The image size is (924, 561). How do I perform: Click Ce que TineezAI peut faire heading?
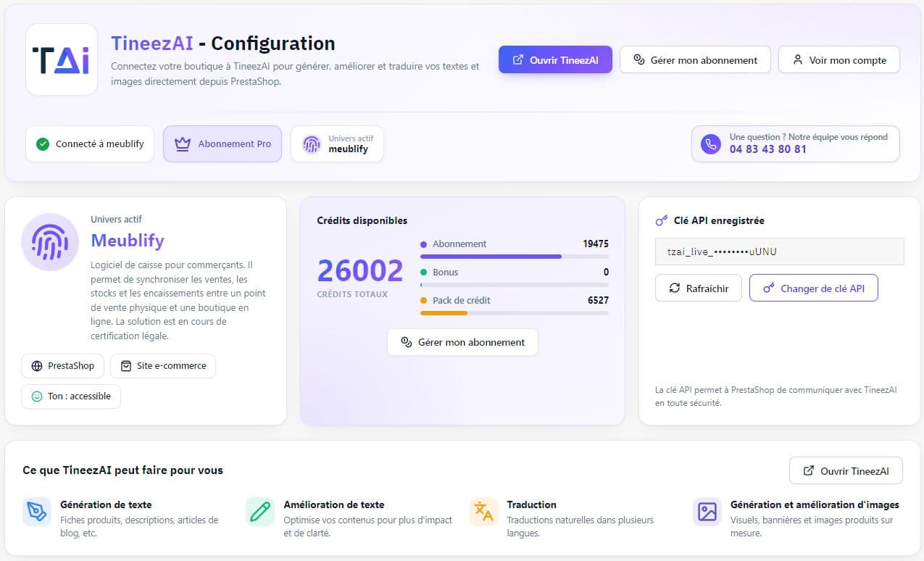click(x=123, y=470)
